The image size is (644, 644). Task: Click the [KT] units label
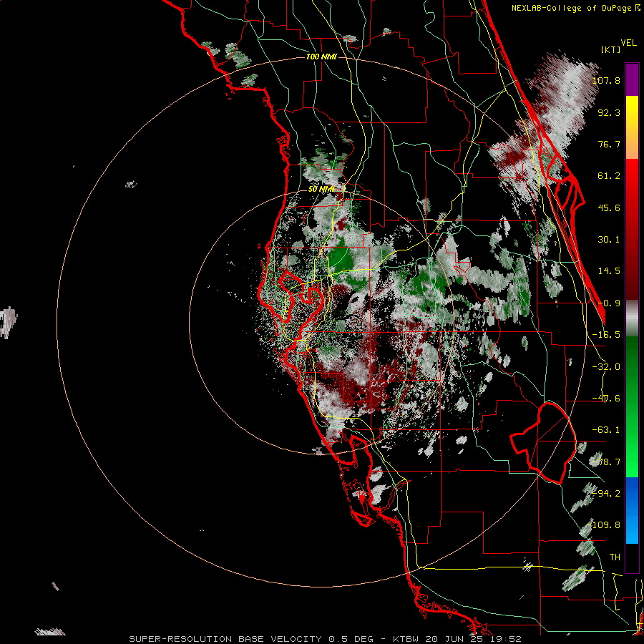click(611, 49)
